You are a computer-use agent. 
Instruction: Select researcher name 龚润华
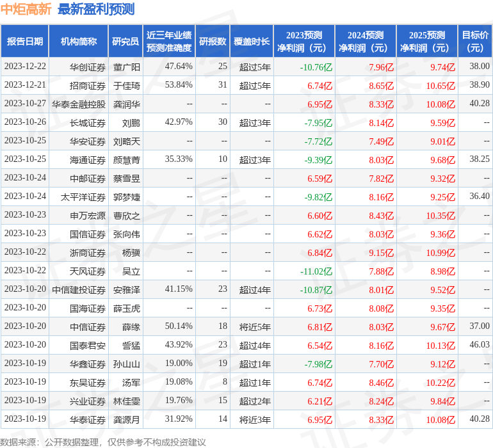(126, 104)
